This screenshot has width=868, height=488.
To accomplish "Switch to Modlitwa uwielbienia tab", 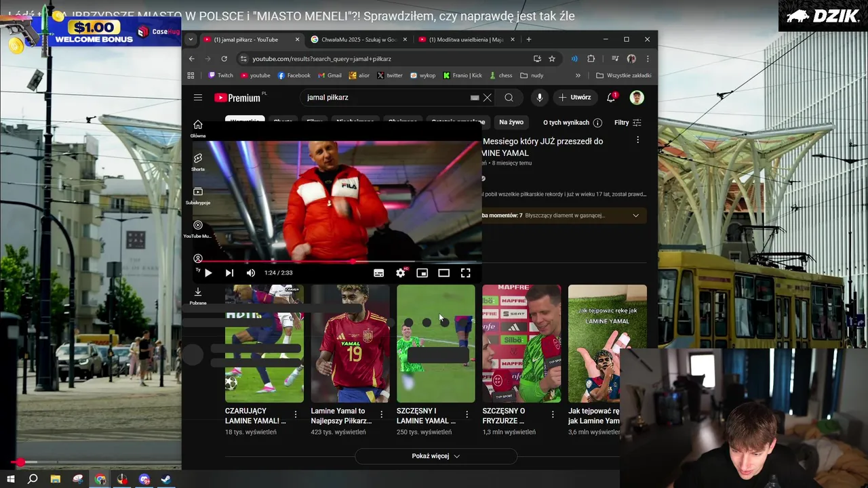I will point(465,39).
